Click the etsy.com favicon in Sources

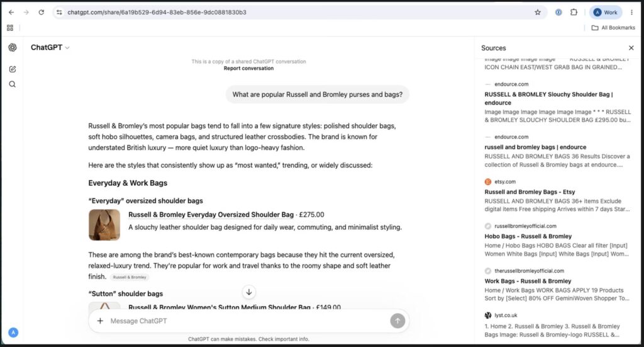coord(488,182)
